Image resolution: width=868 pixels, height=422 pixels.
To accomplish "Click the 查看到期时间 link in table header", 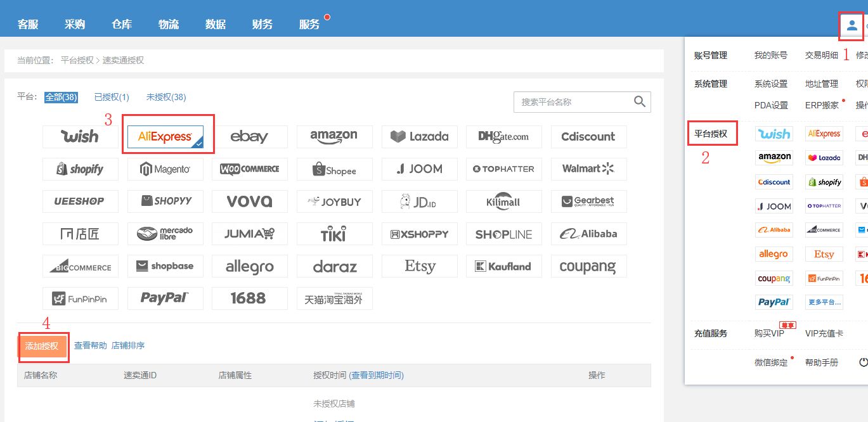I will coord(377,375).
